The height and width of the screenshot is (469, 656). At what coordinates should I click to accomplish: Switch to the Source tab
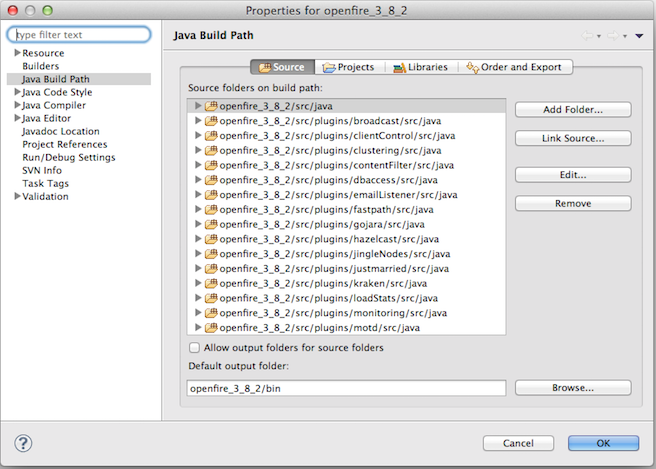tap(282, 67)
